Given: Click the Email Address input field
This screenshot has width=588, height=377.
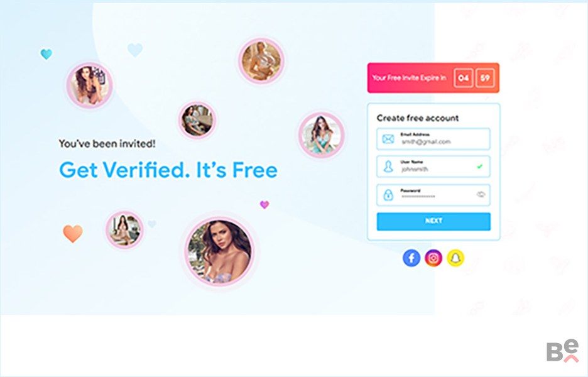Looking at the screenshot, I should [x=433, y=139].
